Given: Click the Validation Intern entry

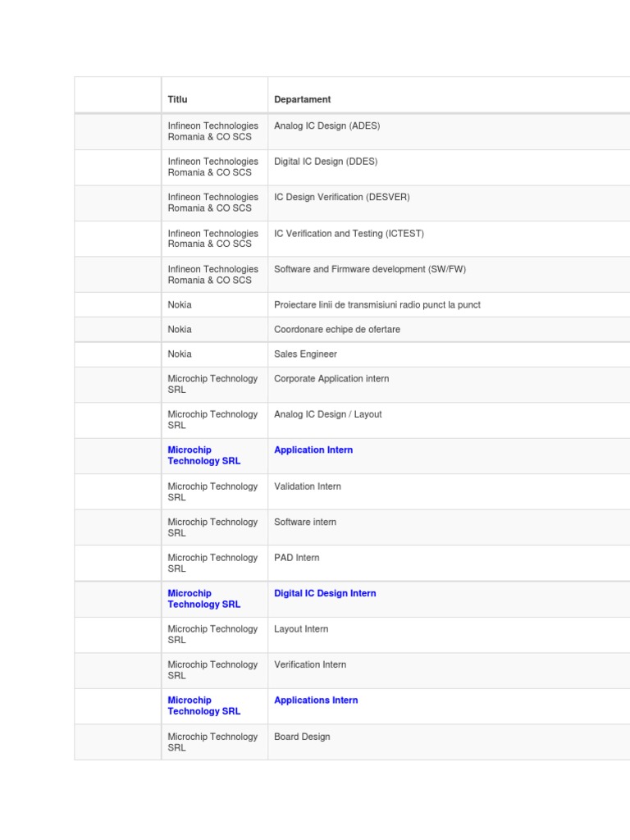Looking at the screenshot, I should click(307, 486).
